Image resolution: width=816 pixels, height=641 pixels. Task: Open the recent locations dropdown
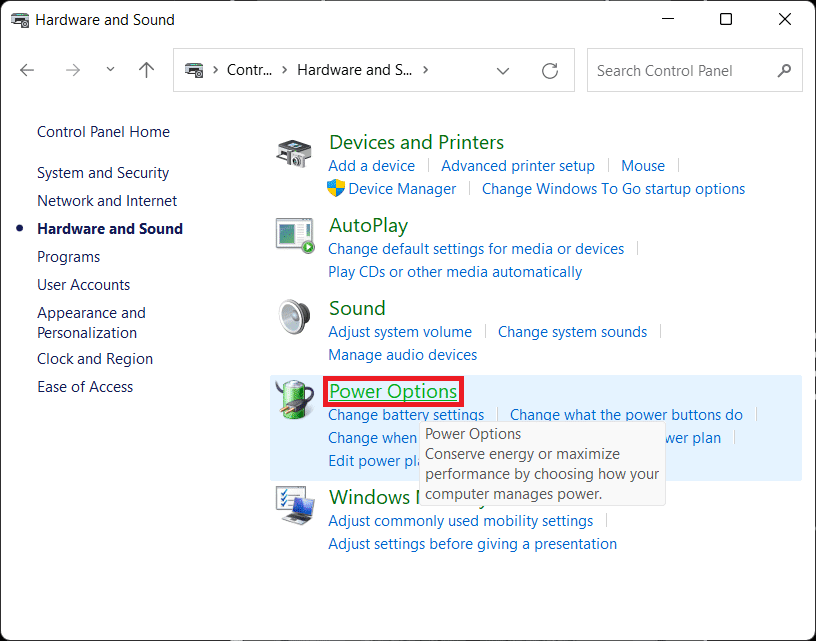pos(110,69)
